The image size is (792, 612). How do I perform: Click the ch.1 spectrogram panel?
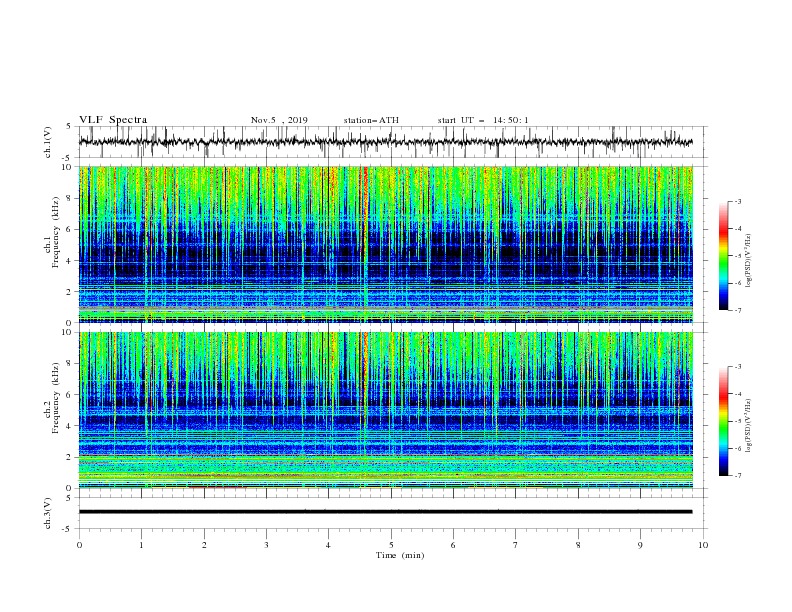[386, 244]
